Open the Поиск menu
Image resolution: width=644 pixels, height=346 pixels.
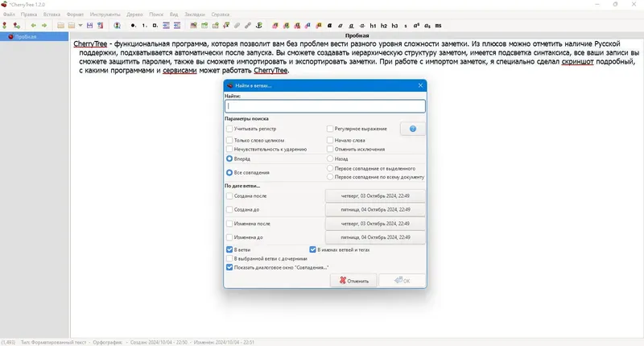click(156, 14)
